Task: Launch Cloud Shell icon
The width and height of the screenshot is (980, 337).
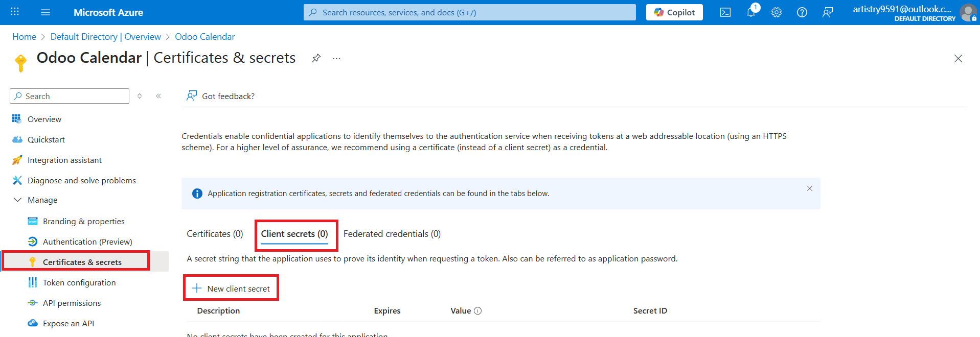Action: [x=725, y=12]
